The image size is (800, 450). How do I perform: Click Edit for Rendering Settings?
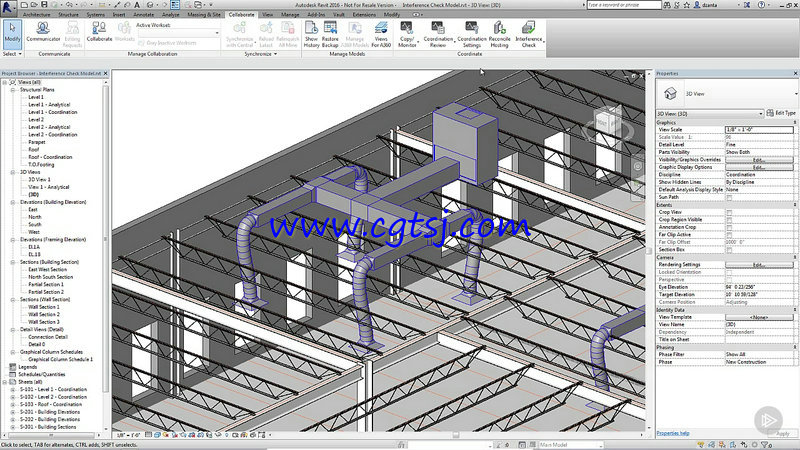pyautogui.click(x=759, y=265)
